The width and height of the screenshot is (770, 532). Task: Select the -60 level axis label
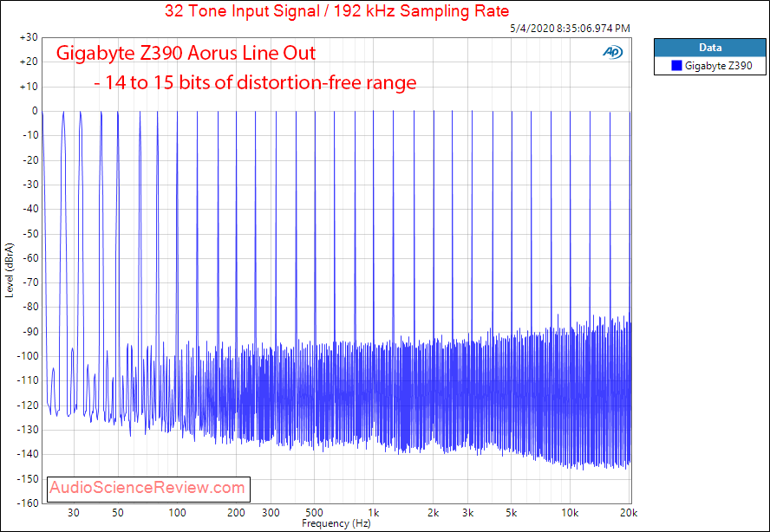(30, 258)
